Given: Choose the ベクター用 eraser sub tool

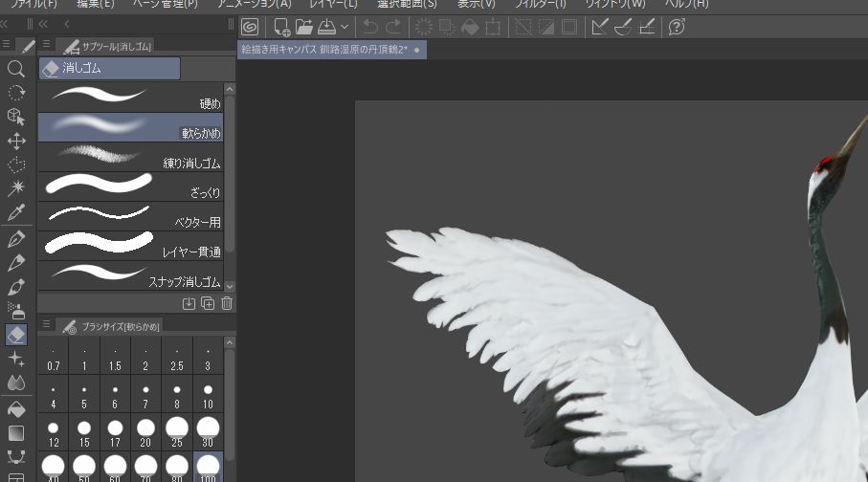Looking at the screenshot, I should [131, 216].
